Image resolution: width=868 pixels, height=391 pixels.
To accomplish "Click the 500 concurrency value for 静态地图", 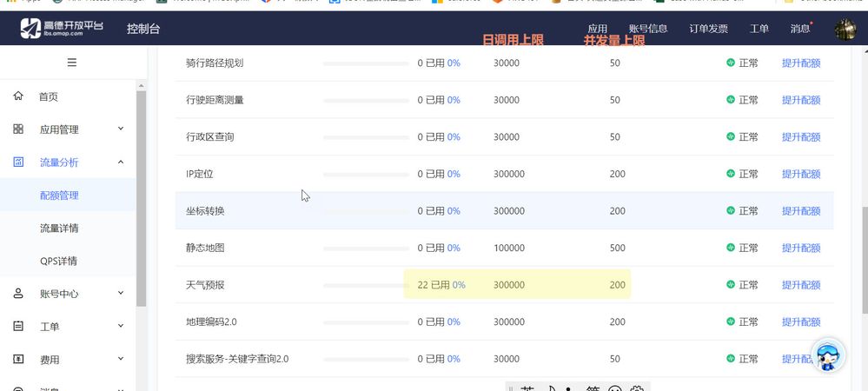I will tap(617, 249).
